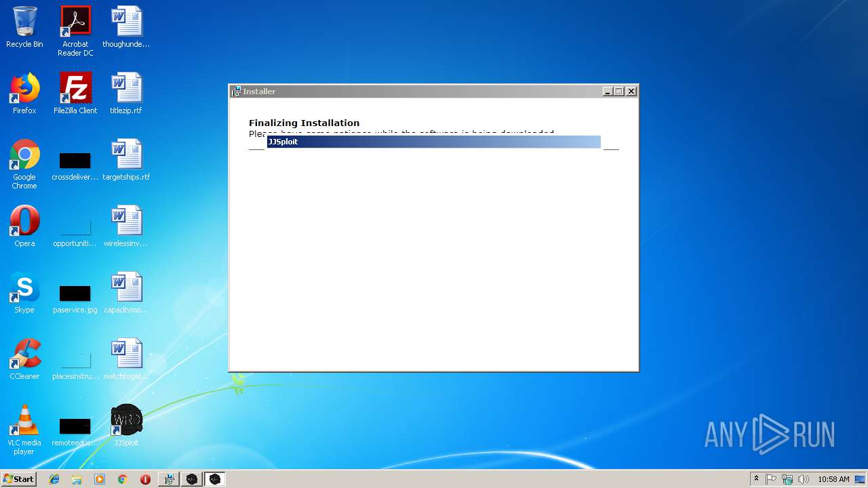Open the Installer window system menu icon
The image size is (868, 488).
coord(237,91)
